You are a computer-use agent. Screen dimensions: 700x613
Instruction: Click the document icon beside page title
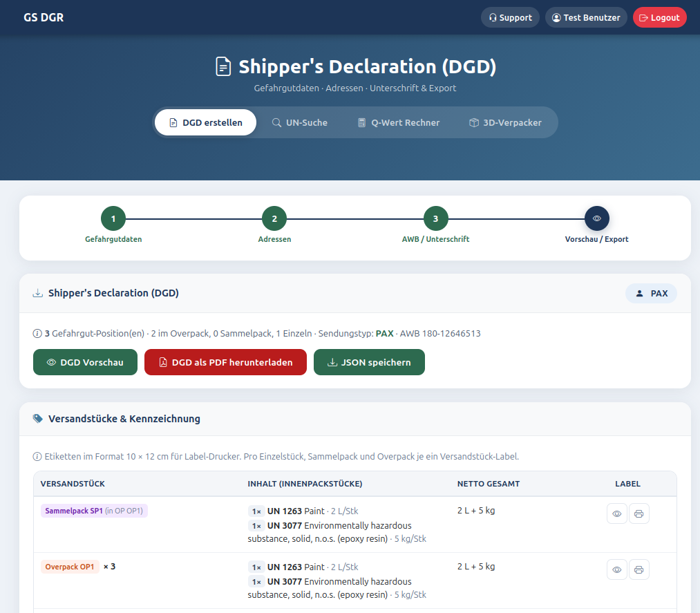223,66
